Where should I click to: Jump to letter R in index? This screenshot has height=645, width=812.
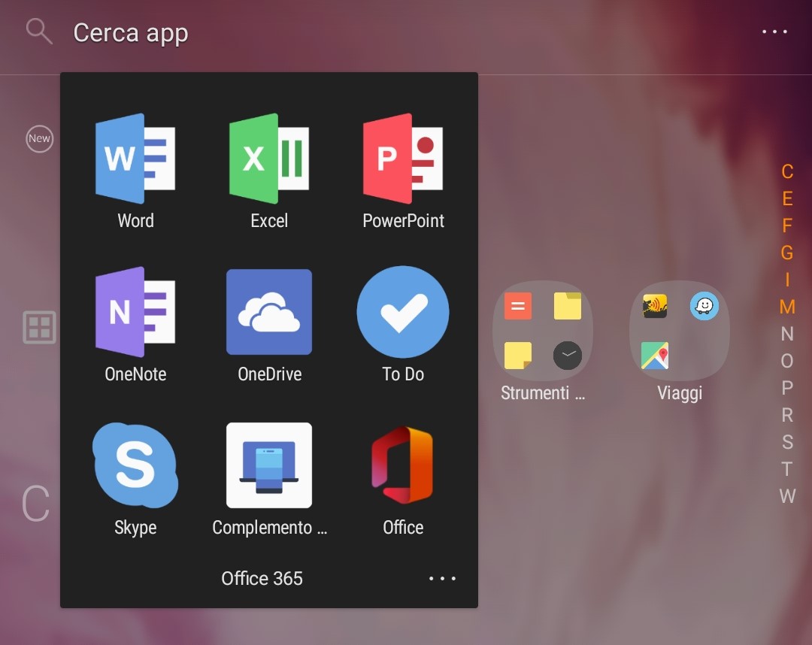coord(787,415)
